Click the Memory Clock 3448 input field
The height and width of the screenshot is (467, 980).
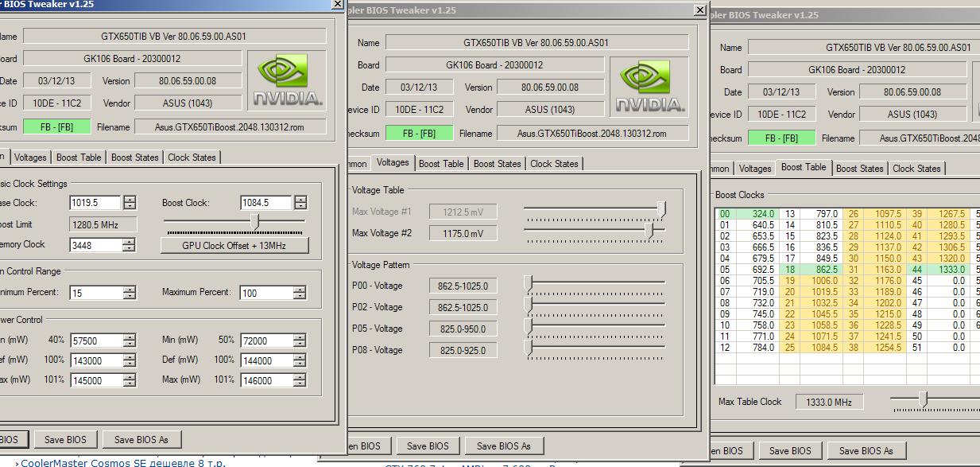point(95,245)
